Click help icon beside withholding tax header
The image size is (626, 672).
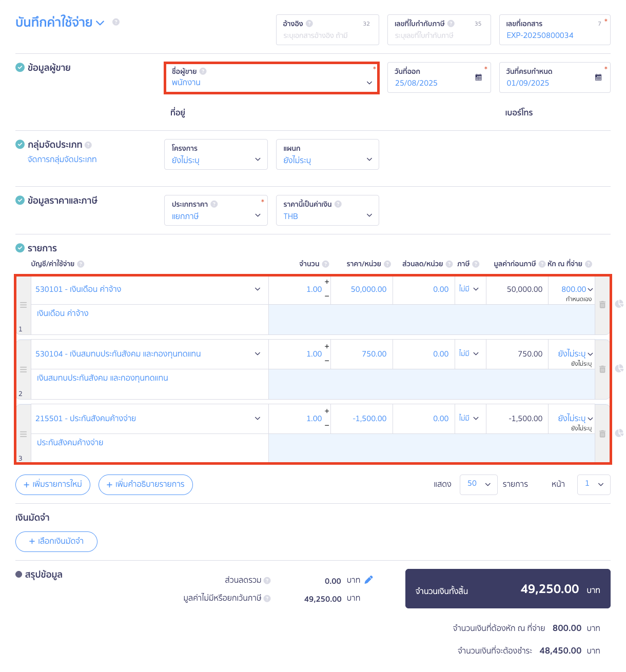pos(589,264)
